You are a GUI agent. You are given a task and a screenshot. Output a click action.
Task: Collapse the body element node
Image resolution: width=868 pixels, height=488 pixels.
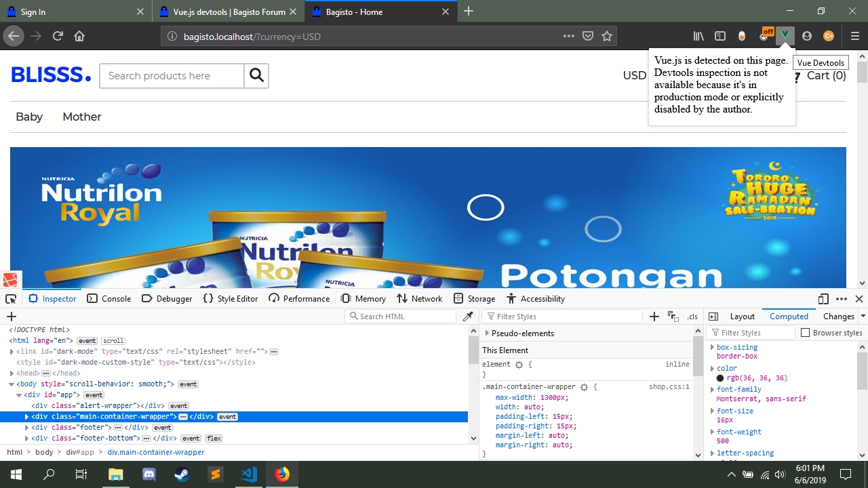(x=12, y=384)
